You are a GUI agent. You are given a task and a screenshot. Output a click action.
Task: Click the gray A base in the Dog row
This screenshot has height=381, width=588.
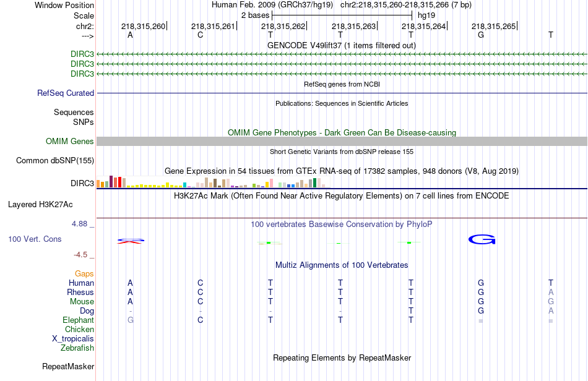pos(551,310)
